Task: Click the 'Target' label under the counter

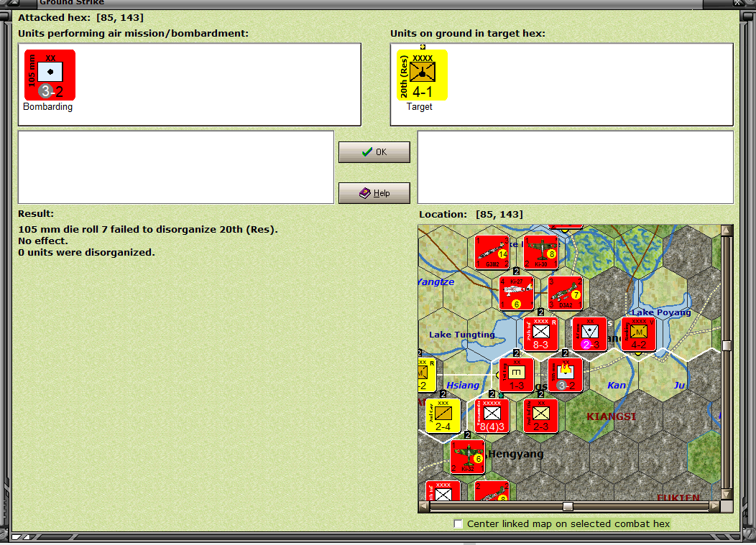Action: (x=419, y=107)
